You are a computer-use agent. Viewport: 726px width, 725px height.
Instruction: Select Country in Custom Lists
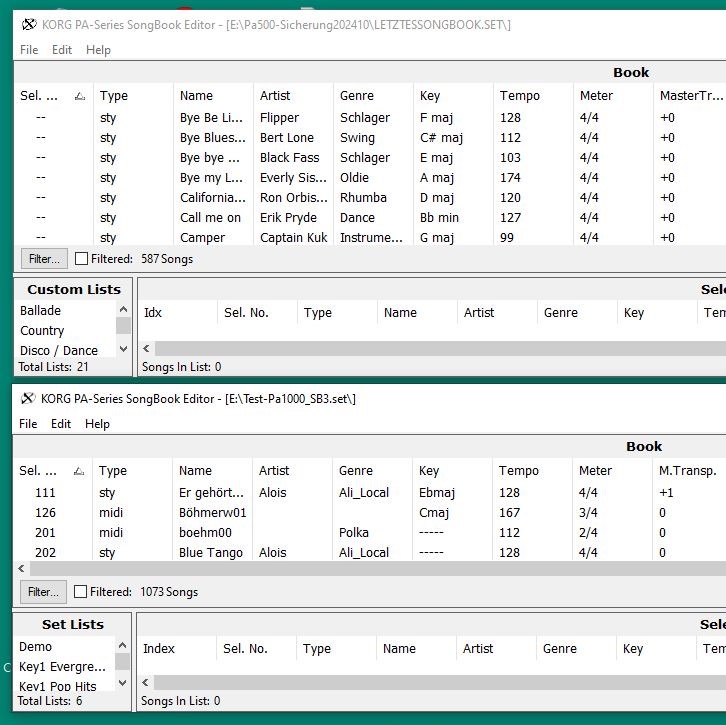click(x=42, y=331)
